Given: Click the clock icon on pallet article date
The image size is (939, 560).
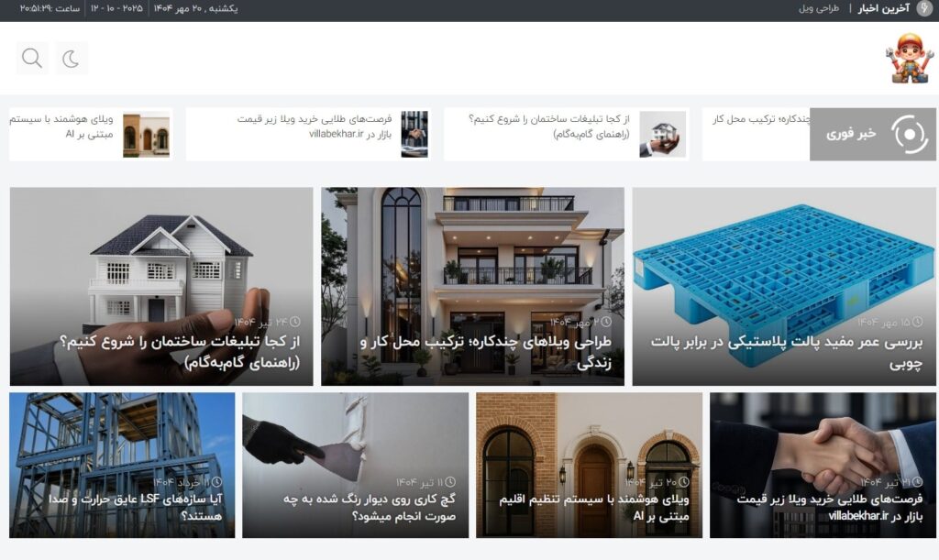Looking at the screenshot, I should point(918,323).
